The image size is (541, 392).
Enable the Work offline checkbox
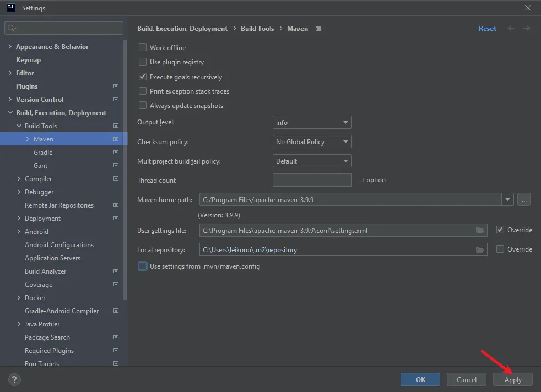coord(143,47)
